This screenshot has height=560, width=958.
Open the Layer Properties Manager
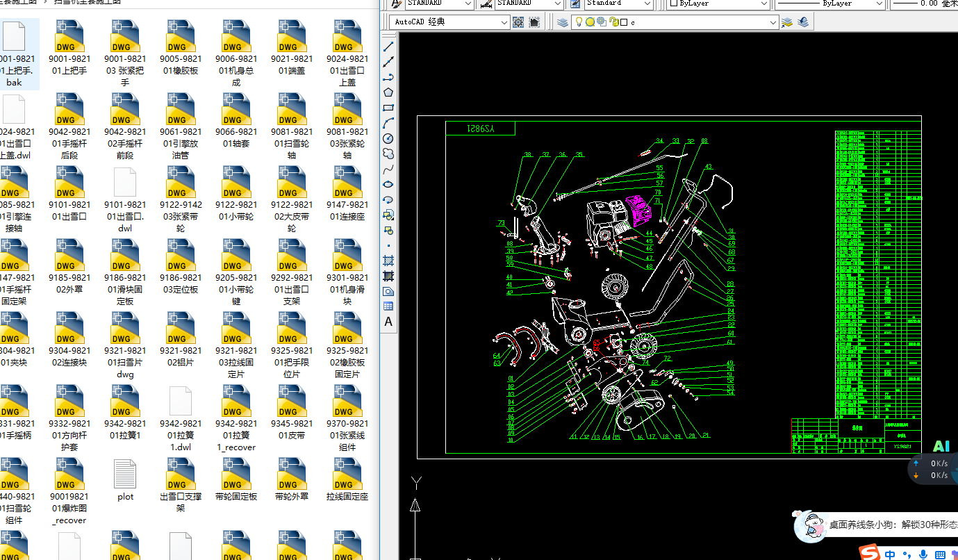(x=563, y=22)
